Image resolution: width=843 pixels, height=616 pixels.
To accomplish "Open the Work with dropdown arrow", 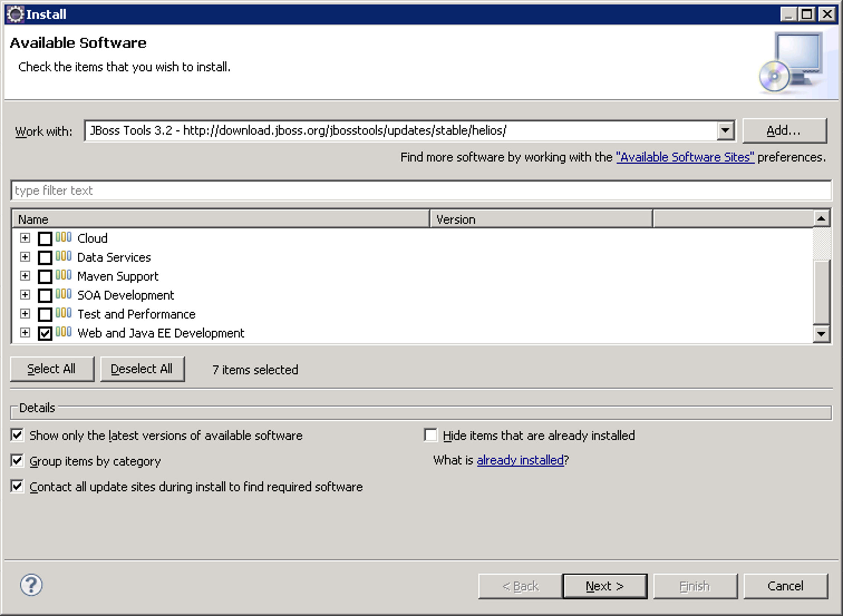I will [725, 130].
